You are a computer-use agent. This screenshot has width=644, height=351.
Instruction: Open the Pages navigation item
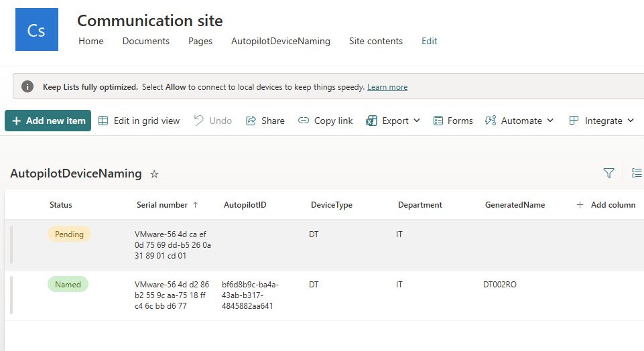(200, 41)
